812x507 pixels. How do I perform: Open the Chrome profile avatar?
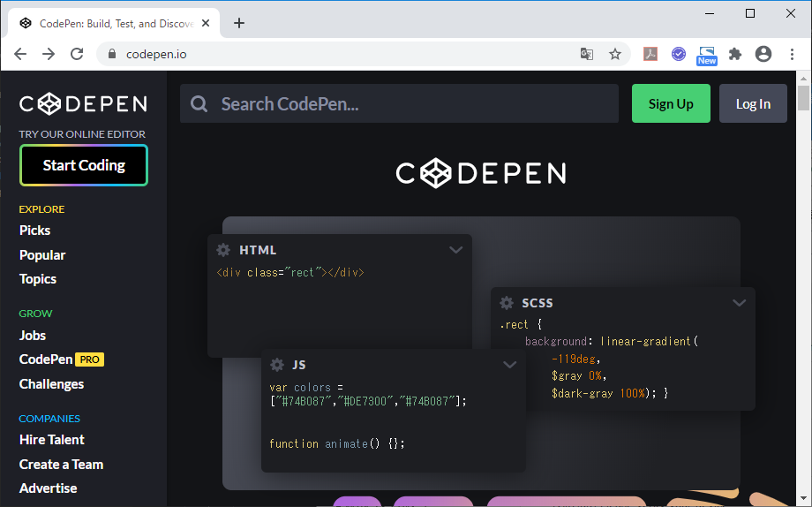click(763, 54)
